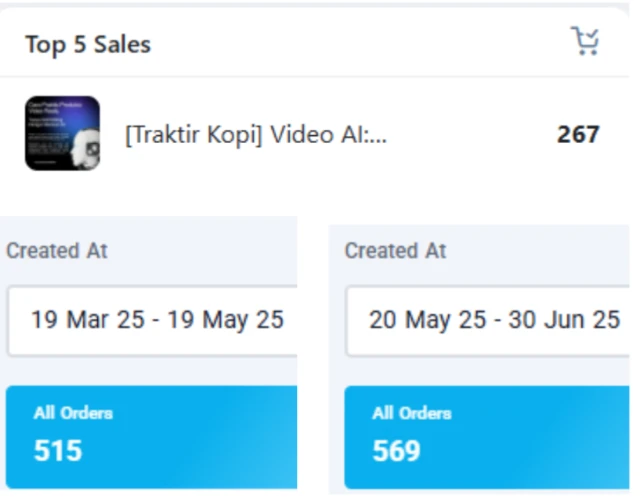Click the 569 orders number

click(x=396, y=451)
